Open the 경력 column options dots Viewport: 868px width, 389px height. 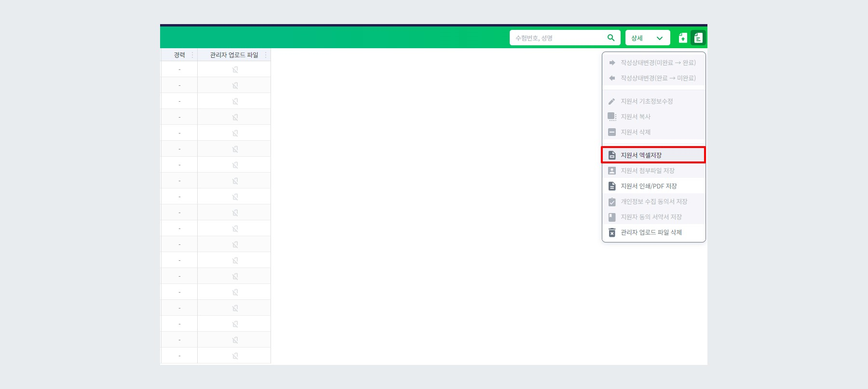[192, 55]
